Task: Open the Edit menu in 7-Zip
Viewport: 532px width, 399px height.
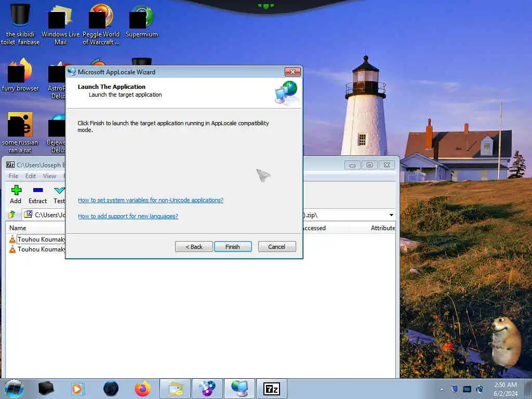Action: point(31,176)
